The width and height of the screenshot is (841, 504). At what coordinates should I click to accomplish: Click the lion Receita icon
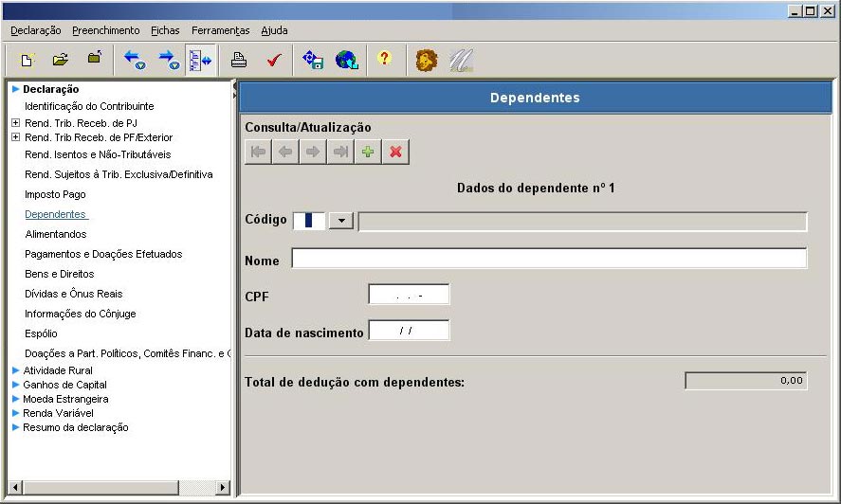(x=426, y=60)
